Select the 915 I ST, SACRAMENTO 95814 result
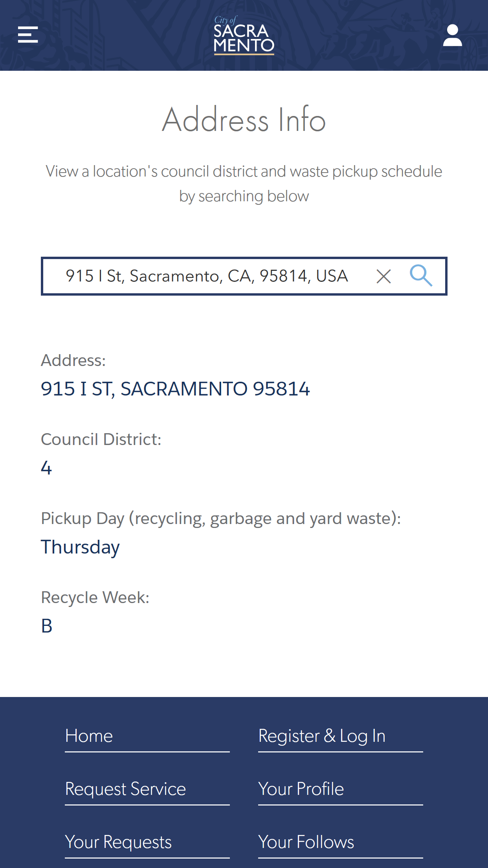The image size is (488, 868). (x=175, y=389)
